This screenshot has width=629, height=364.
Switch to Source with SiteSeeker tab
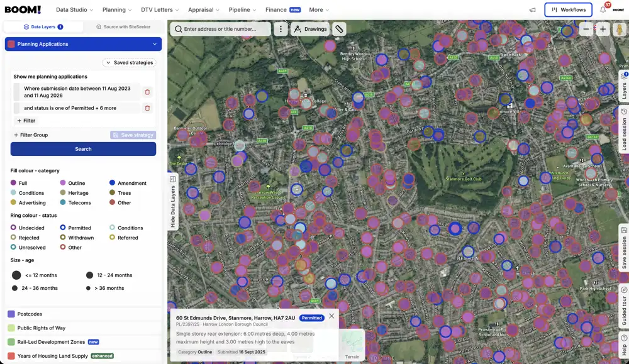click(x=123, y=27)
